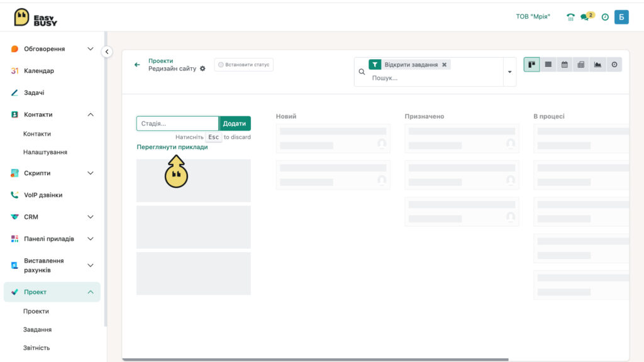Open the activities clock icon in header
644x362 pixels.
(x=605, y=17)
